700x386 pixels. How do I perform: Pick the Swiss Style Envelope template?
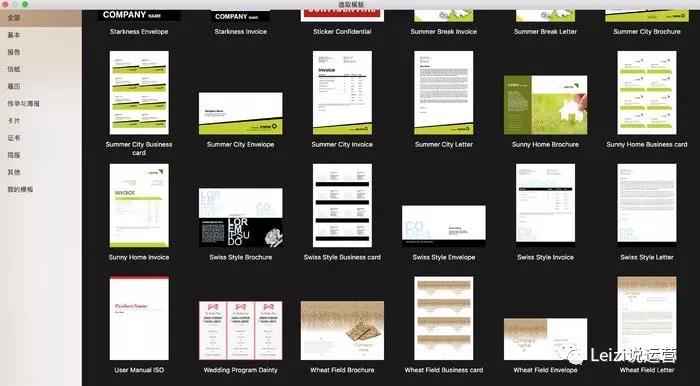pyautogui.click(x=444, y=226)
